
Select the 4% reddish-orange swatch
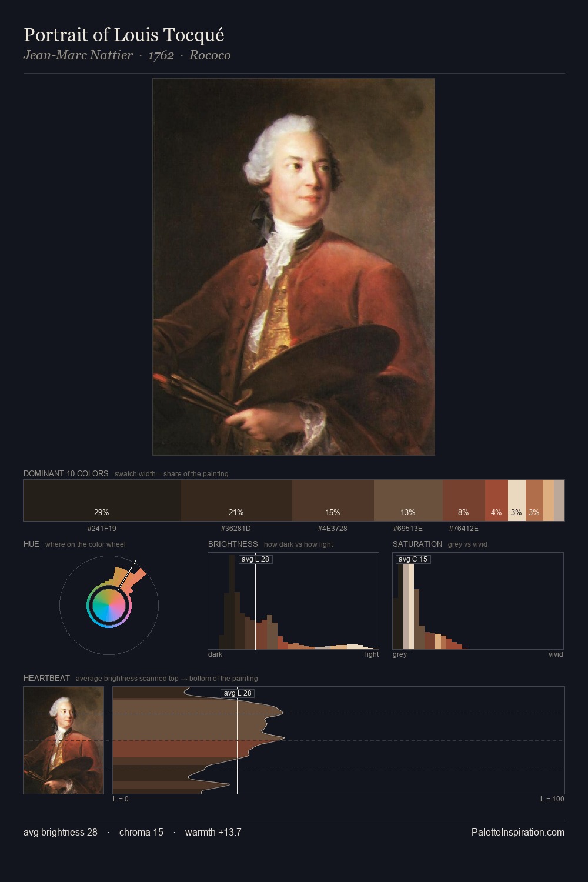pos(496,500)
